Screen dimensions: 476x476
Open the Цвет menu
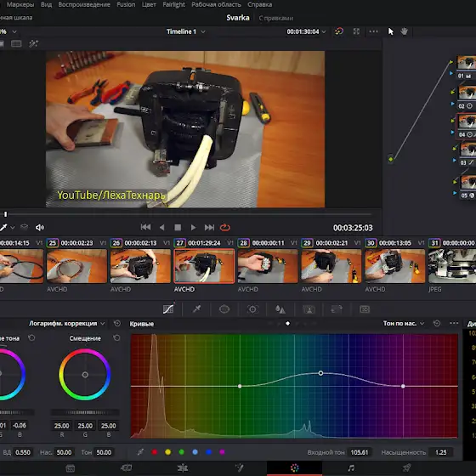(149, 4)
